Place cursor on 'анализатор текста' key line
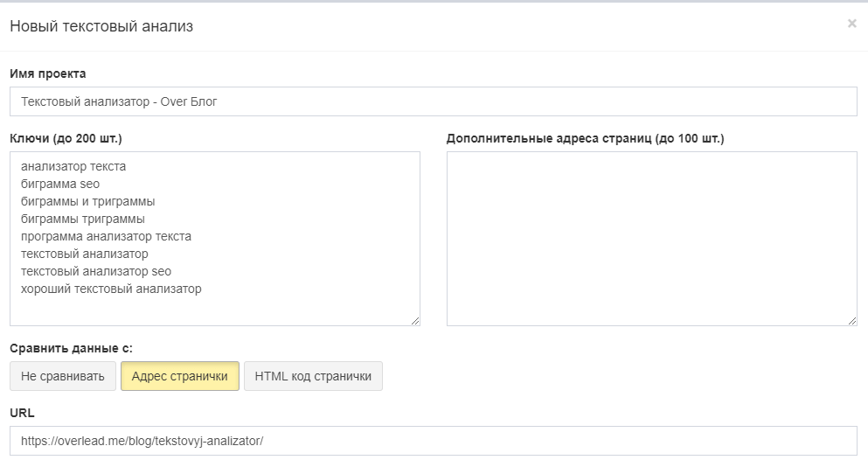The image size is (868, 467). pyautogui.click(x=73, y=166)
